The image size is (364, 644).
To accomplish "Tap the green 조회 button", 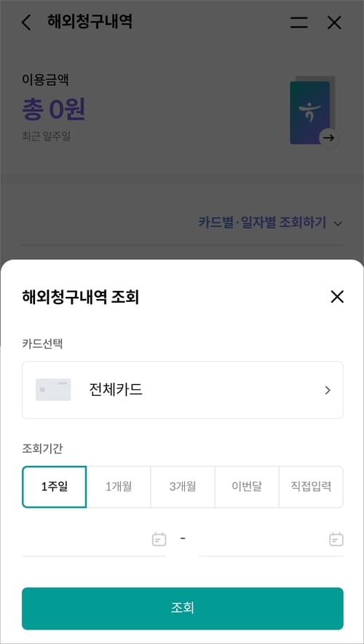I will point(183,608).
